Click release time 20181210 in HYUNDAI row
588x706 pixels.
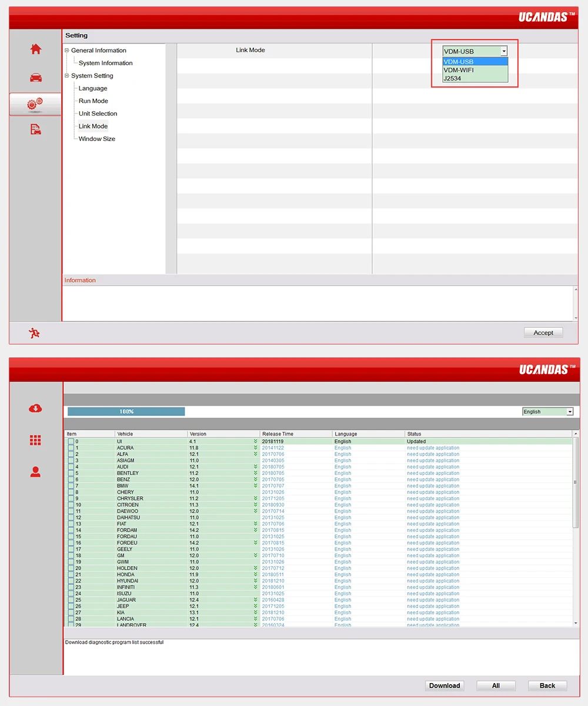(273, 581)
